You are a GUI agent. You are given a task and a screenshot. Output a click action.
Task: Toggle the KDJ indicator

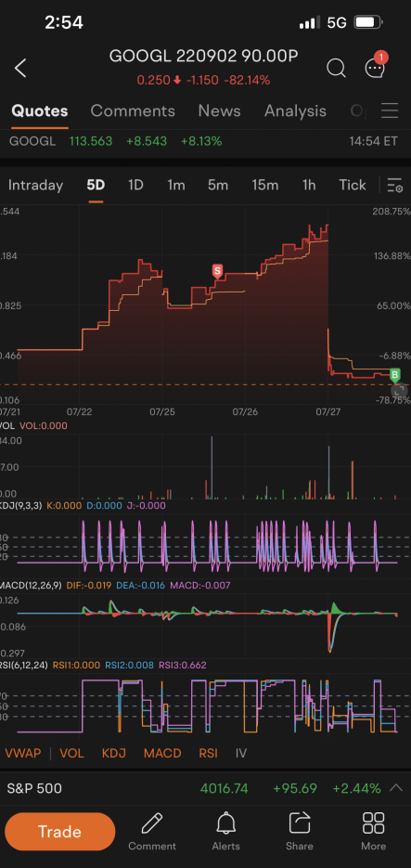[x=114, y=753]
